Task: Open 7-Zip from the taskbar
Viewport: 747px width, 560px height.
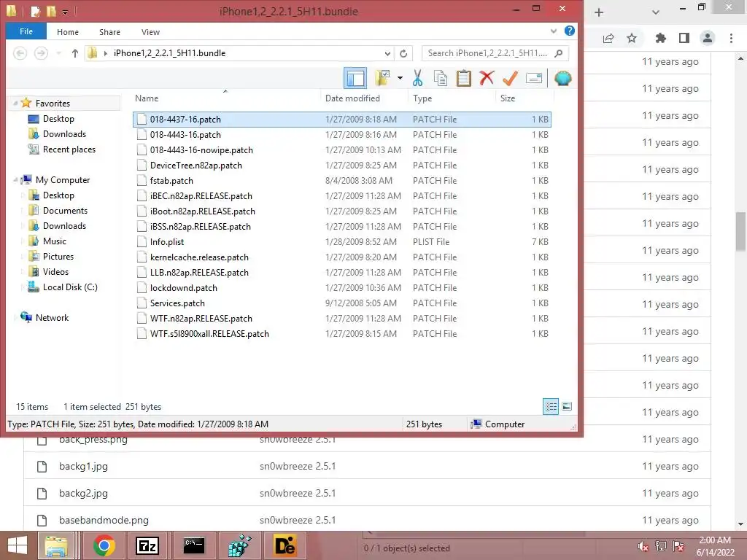Action: 147,545
